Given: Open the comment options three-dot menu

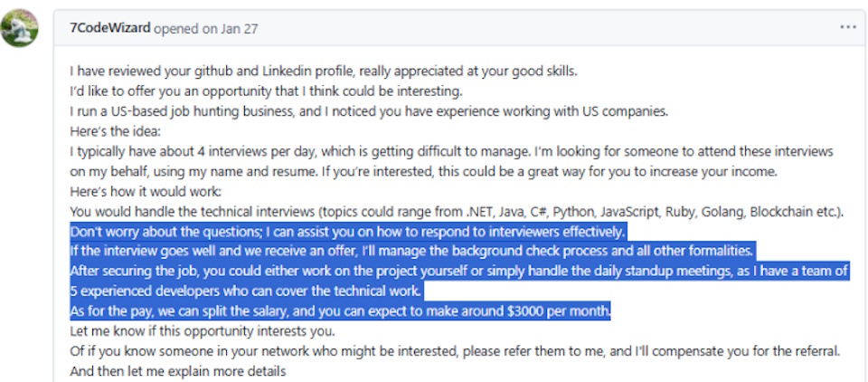Looking at the screenshot, I should (846, 27).
